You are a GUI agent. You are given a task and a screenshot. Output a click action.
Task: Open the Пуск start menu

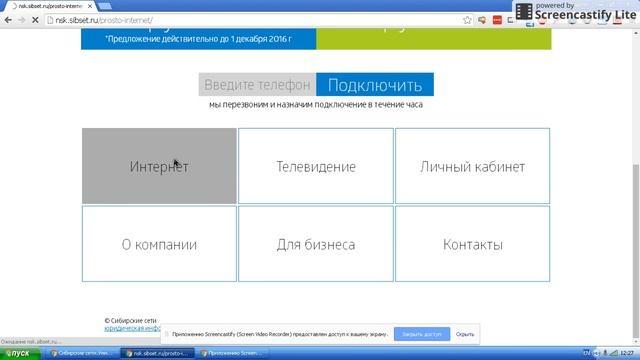click(20, 353)
